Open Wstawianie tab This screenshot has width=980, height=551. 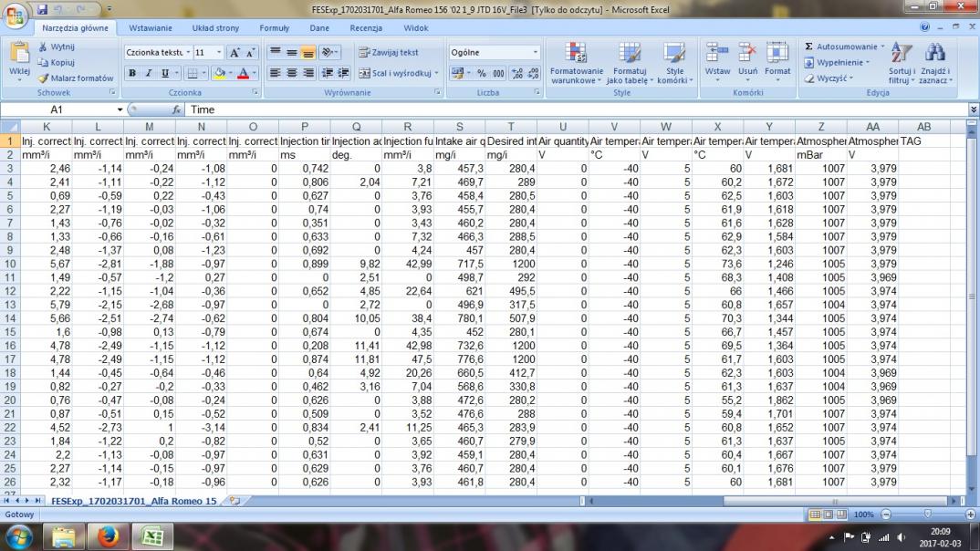151,28
